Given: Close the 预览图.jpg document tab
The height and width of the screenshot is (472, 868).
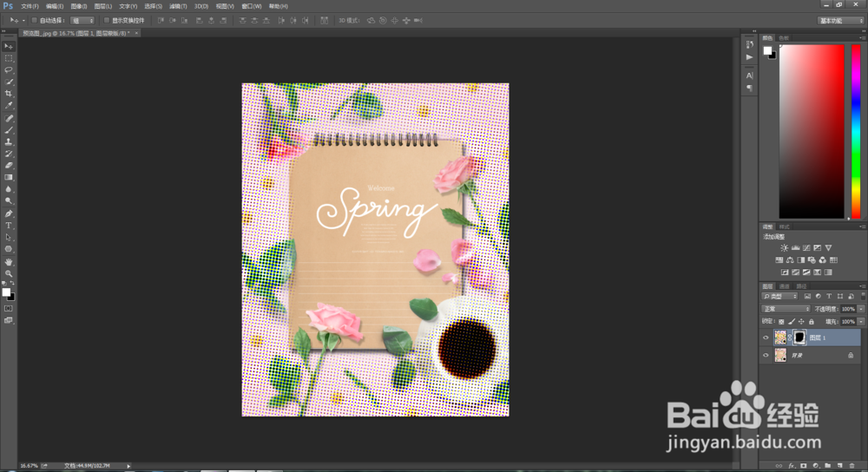Looking at the screenshot, I should click(136, 33).
